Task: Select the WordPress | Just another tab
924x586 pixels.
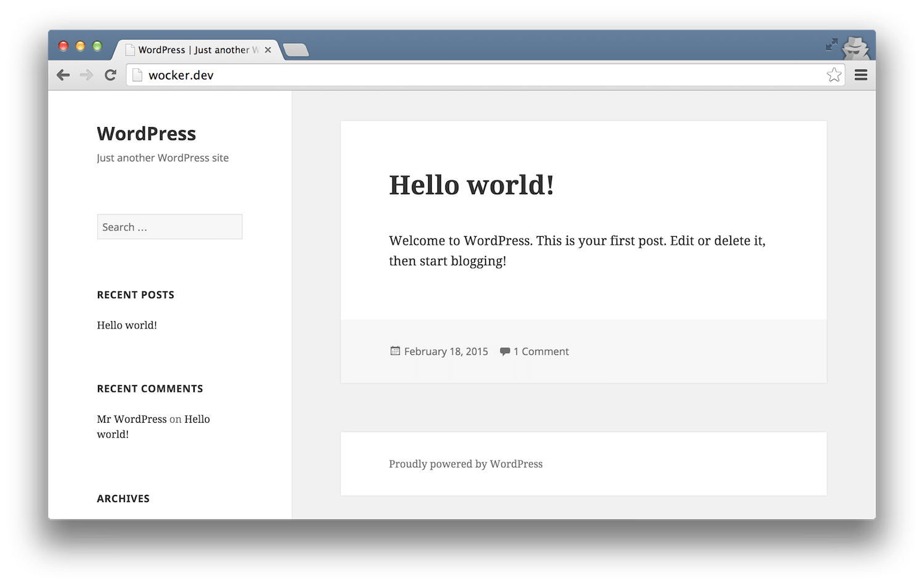Action: (x=197, y=50)
